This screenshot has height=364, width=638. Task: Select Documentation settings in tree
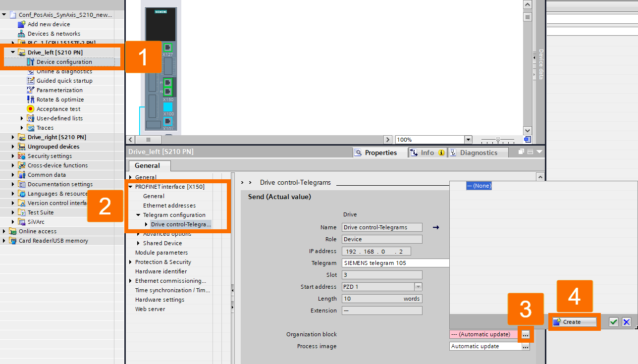click(60, 184)
